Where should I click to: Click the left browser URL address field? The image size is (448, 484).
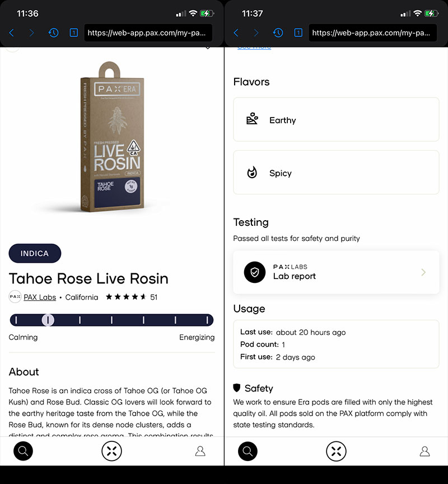coord(148,32)
